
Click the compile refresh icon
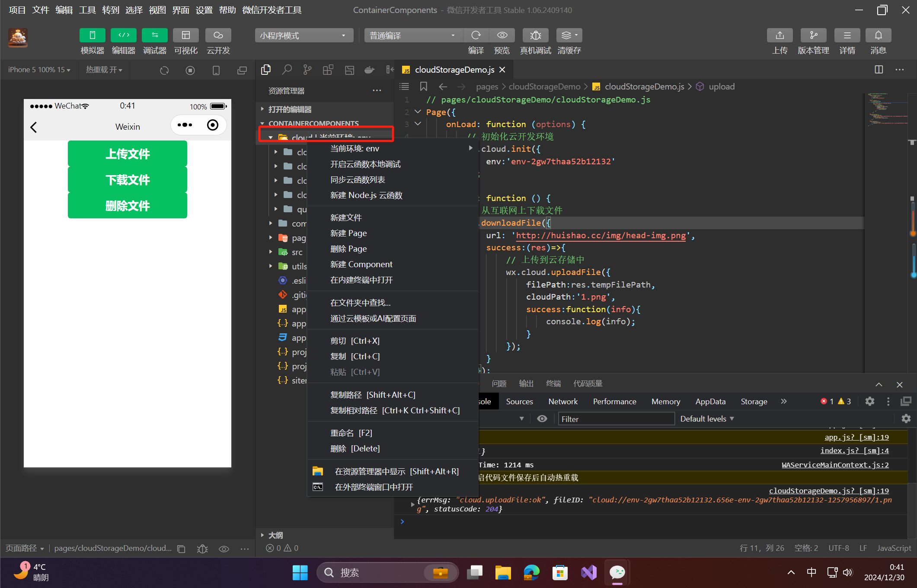tap(476, 35)
